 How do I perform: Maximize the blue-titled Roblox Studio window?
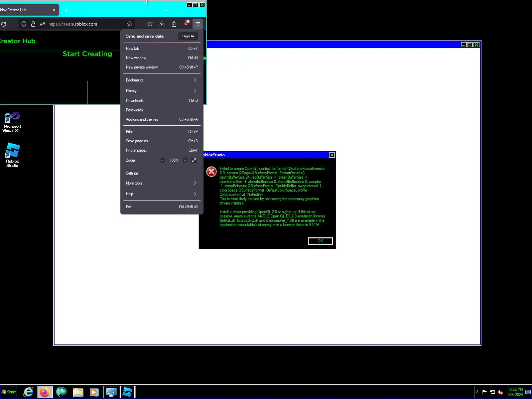(470, 45)
